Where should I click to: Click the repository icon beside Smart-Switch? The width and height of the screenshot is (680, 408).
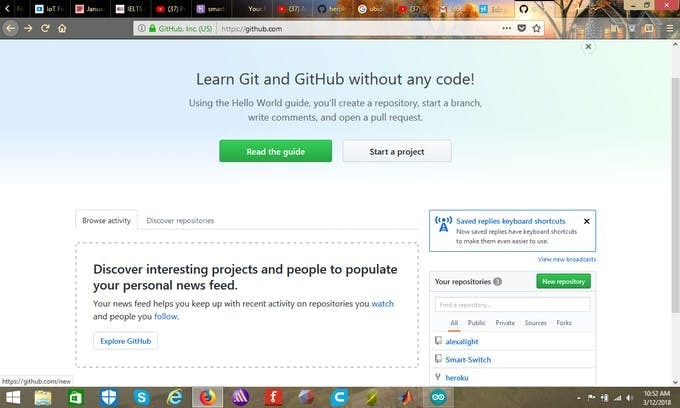438,359
